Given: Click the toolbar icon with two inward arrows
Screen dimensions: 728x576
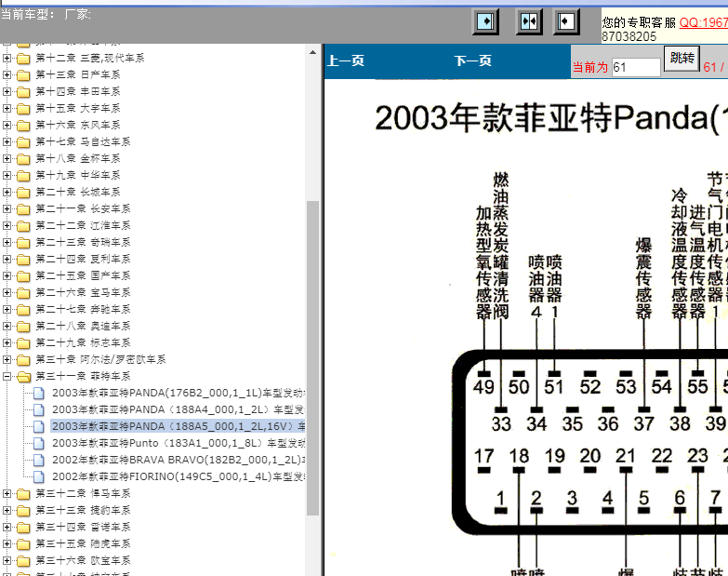Looking at the screenshot, I should pyautogui.click(x=529, y=21).
